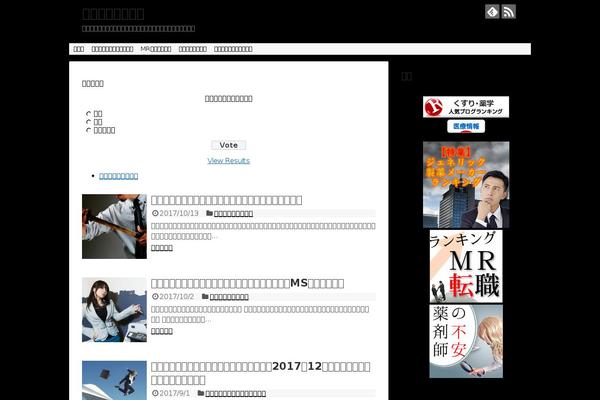
Task: Click the folder icon beside the 2017/10/2 post category
Action: pos(205,297)
